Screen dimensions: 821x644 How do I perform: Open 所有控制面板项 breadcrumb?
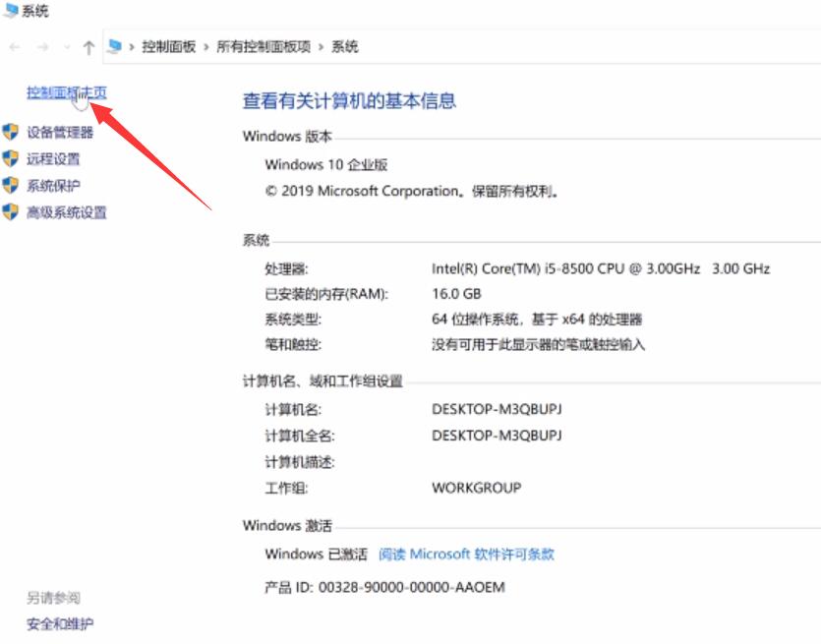coord(264,47)
